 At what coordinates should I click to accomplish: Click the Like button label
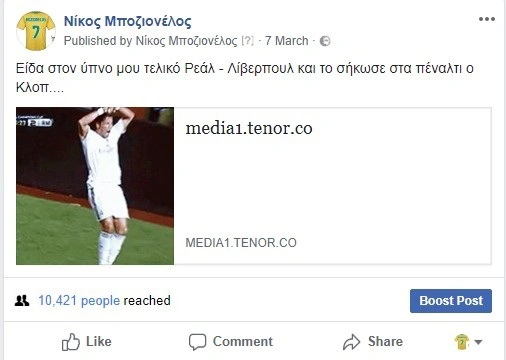click(x=99, y=341)
